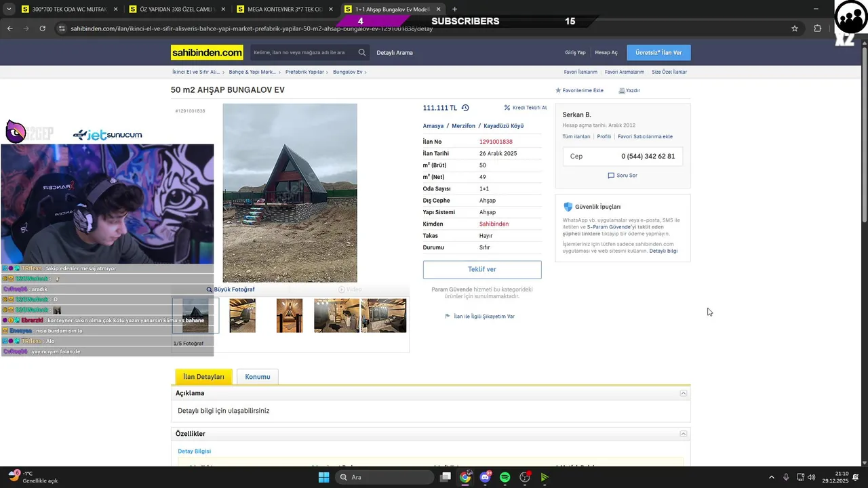Screen dimensions: 868x488
Task: Click the Yazdır printer icon
Action: click(x=622, y=90)
